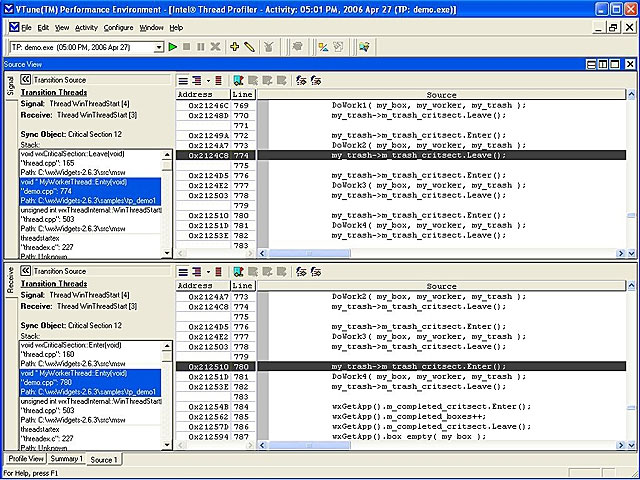Switch to the Profile View tab
The height and width of the screenshot is (480, 640).
[23, 459]
